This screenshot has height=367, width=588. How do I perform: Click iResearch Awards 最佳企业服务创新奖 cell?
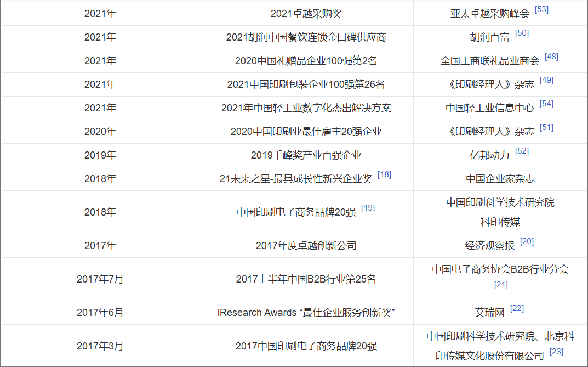click(x=306, y=313)
